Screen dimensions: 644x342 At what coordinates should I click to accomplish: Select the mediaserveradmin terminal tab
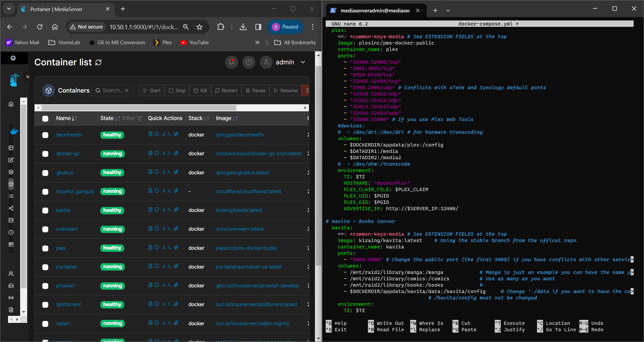coord(375,10)
